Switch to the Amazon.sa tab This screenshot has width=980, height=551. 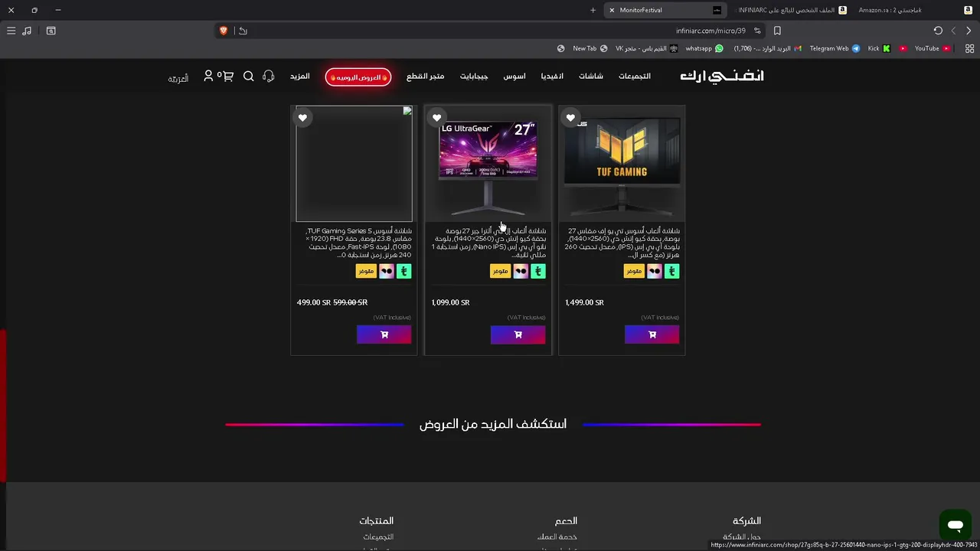(x=913, y=10)
